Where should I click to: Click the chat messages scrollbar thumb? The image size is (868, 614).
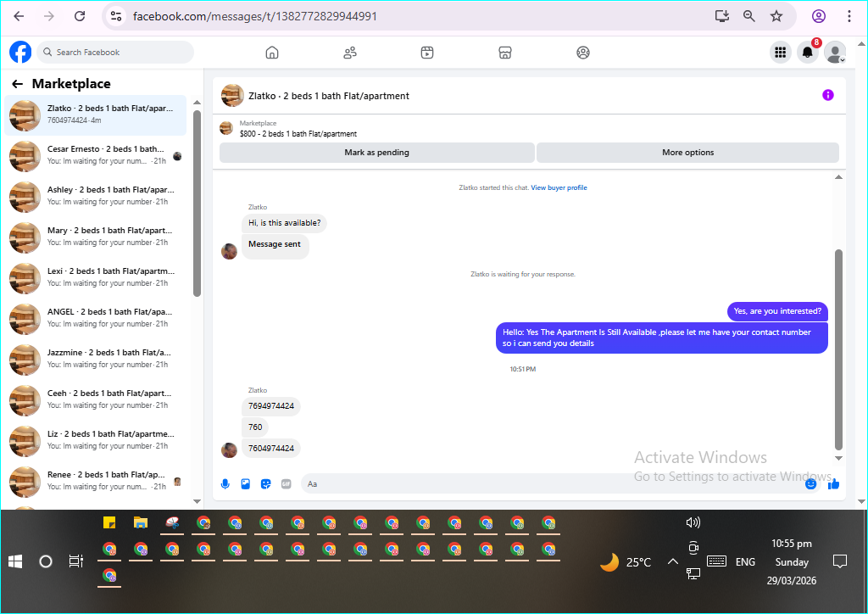click(838, 349)
